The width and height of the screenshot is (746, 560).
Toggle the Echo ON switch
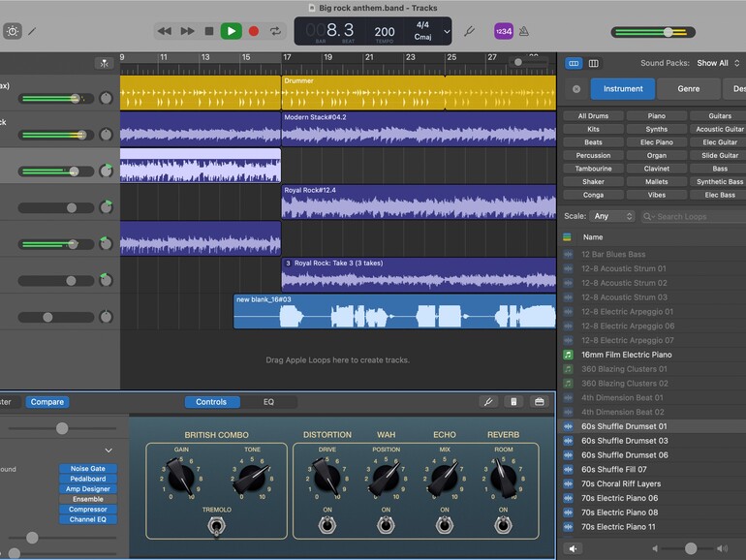[x=445, y=525]
